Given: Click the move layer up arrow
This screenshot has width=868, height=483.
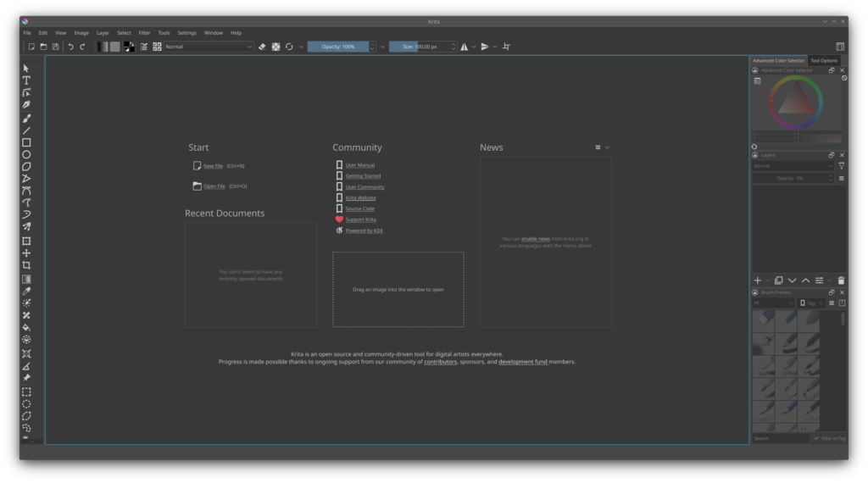Looking at the screenshot, I should pos(805,280).
